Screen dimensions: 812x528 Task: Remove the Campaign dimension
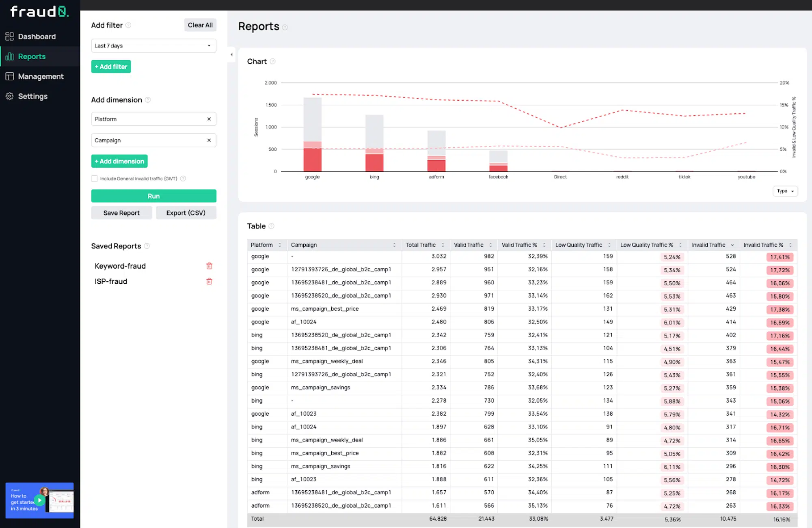coord(209,140)
